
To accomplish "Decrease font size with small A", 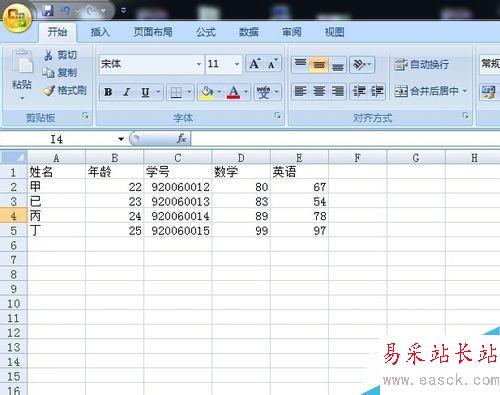I will point(273,64).
